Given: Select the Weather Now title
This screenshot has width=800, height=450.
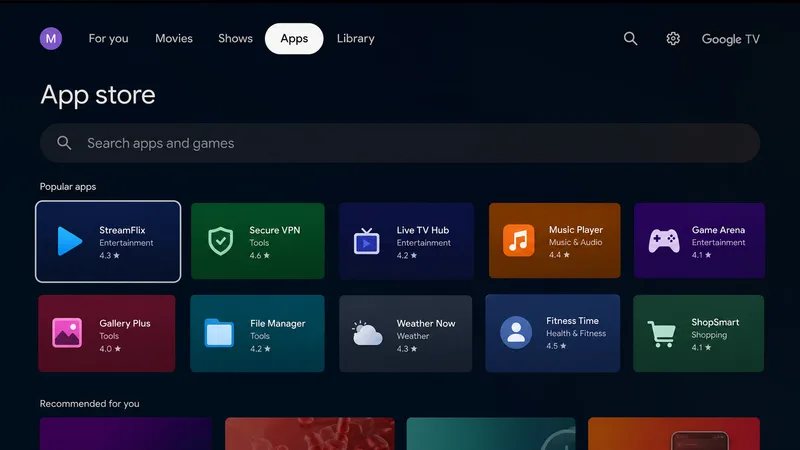Looking at the screenshot, I should pos(426,323).
